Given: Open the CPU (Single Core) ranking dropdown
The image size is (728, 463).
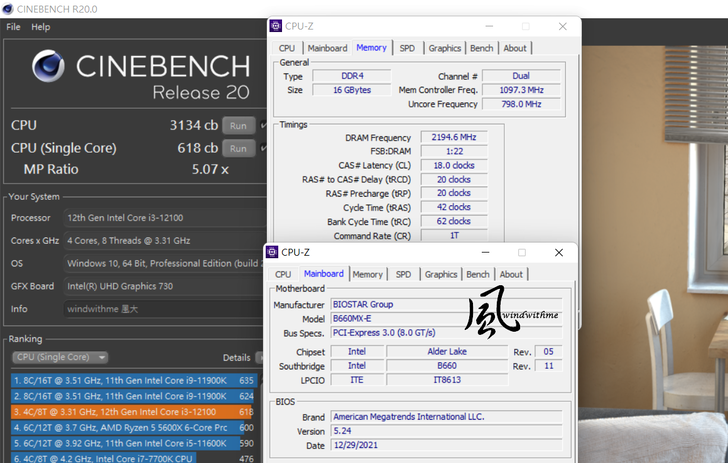Looking at the screenshot, I should click(x=60, y=357).
